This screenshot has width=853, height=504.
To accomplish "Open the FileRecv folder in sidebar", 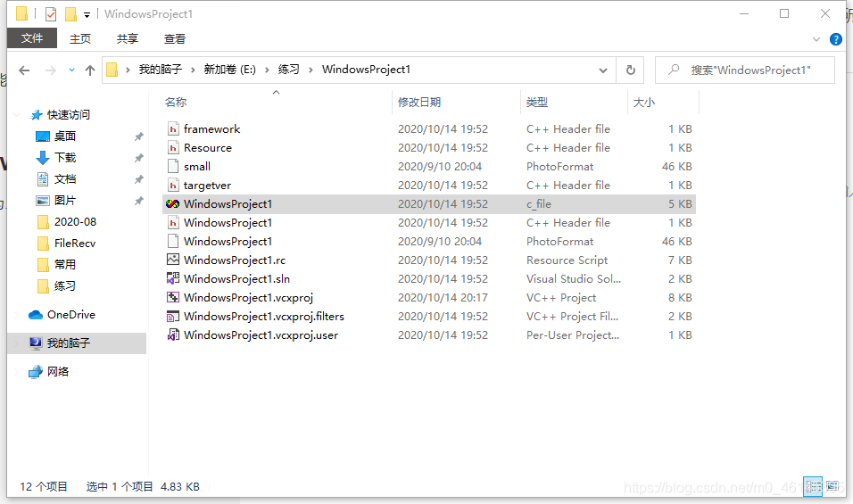I will click(75, 243).
